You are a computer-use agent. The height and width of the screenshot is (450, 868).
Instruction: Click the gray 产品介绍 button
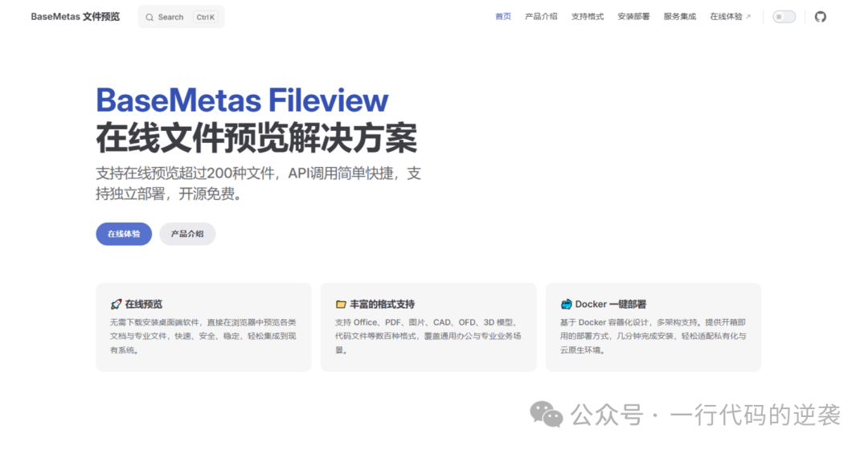(187, 234)
